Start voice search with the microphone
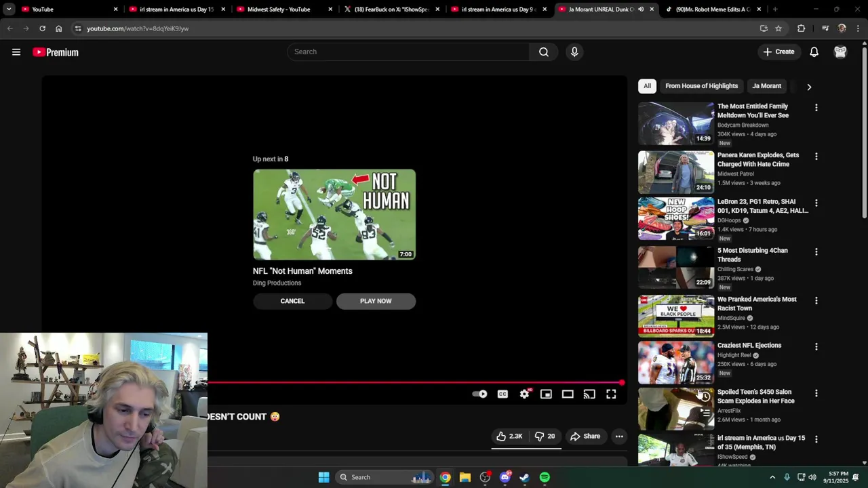 574,52
